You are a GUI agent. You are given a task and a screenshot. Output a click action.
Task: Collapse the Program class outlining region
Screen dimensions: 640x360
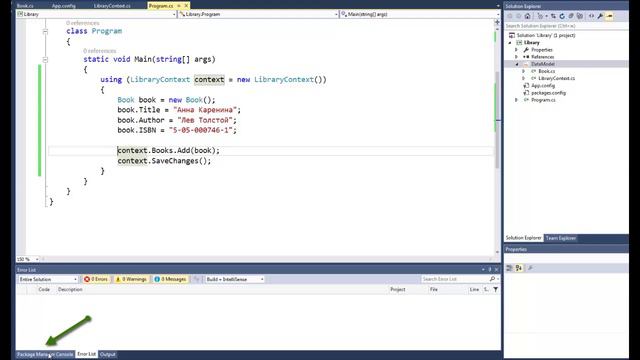pyautogui.click(x=45, y=31)
